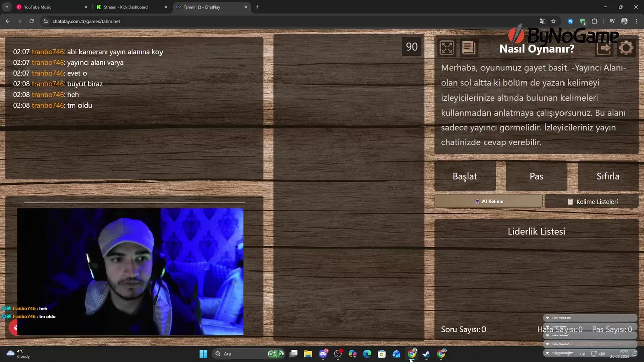
Task: Click the Soru Sayısı: 0 counter
Action: [x=463, y=330]
